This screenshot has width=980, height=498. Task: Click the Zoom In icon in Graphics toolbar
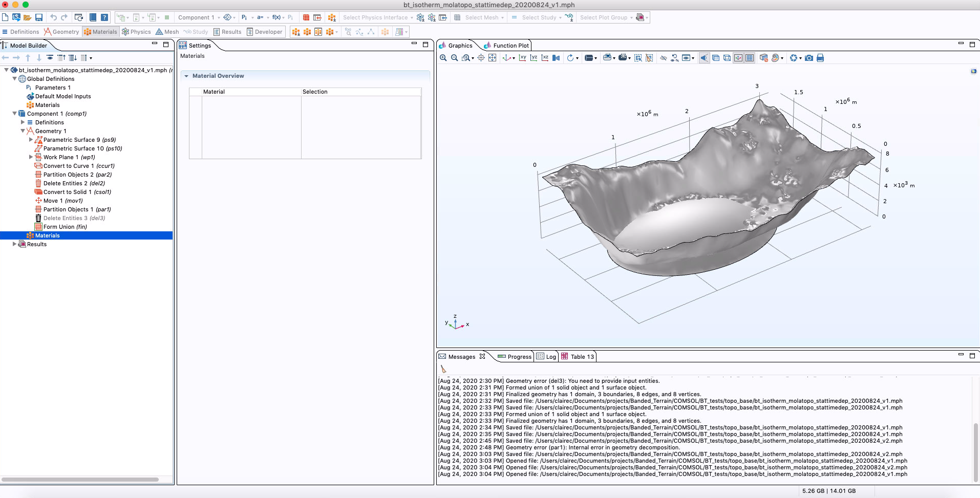[443, 58]
